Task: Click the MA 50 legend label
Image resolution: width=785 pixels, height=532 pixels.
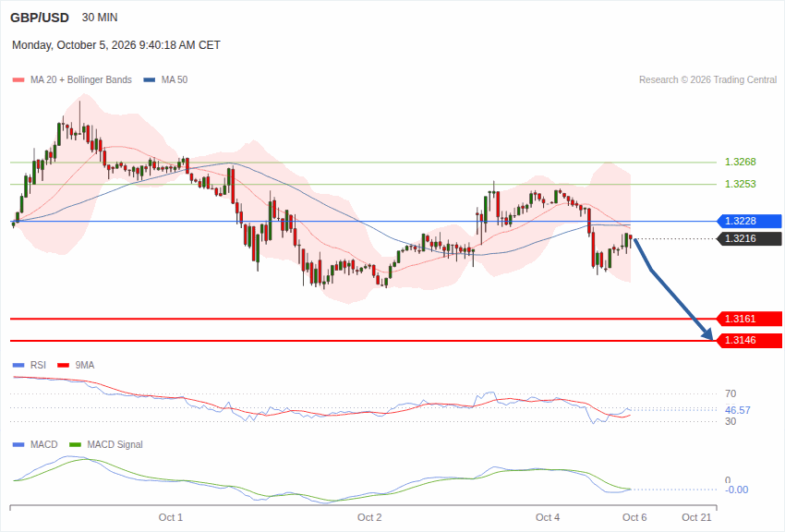Action: 175,80
